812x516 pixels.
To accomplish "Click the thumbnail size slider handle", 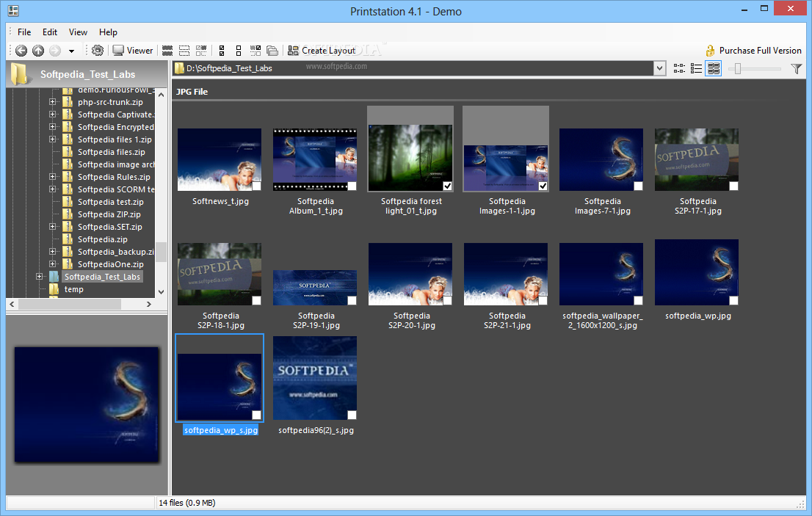I will (x=738, y=68).
